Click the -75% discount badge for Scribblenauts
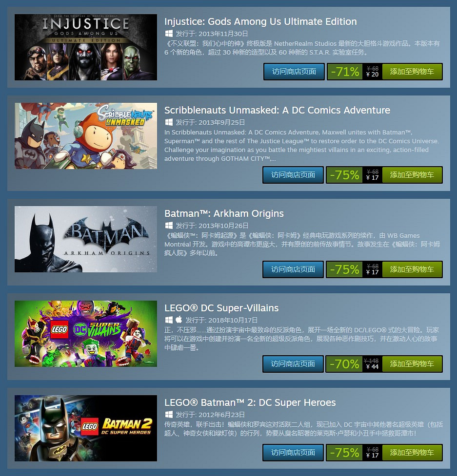 point(344,175)
